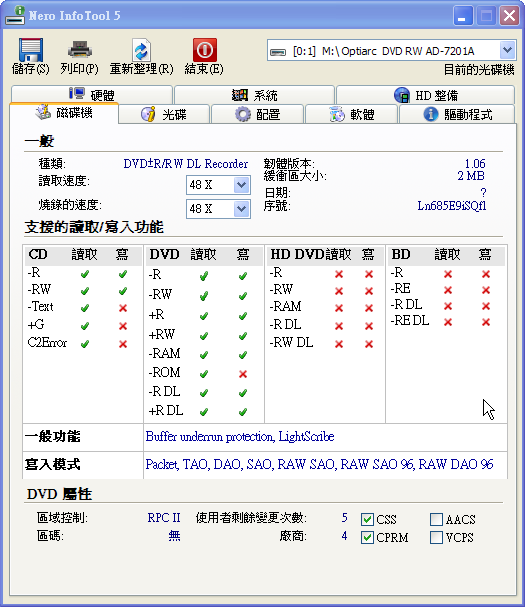Click the 磁碟機 active tab label
This screenshot has height=607, width=525.
pos(74,113)
